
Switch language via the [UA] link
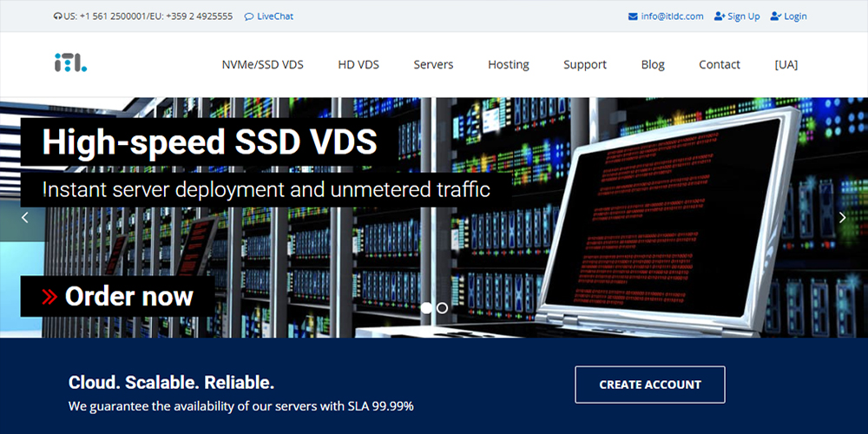pos(786,64)
